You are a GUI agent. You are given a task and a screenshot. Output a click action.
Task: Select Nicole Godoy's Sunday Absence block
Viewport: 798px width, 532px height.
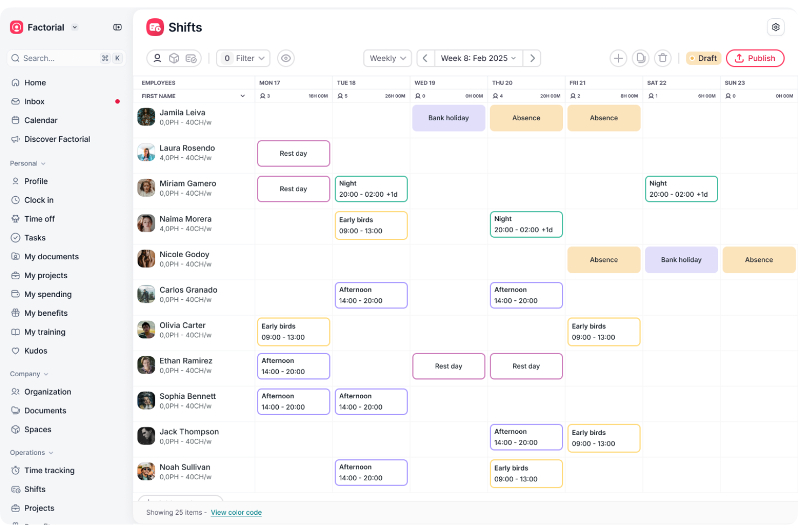(759, 260)
